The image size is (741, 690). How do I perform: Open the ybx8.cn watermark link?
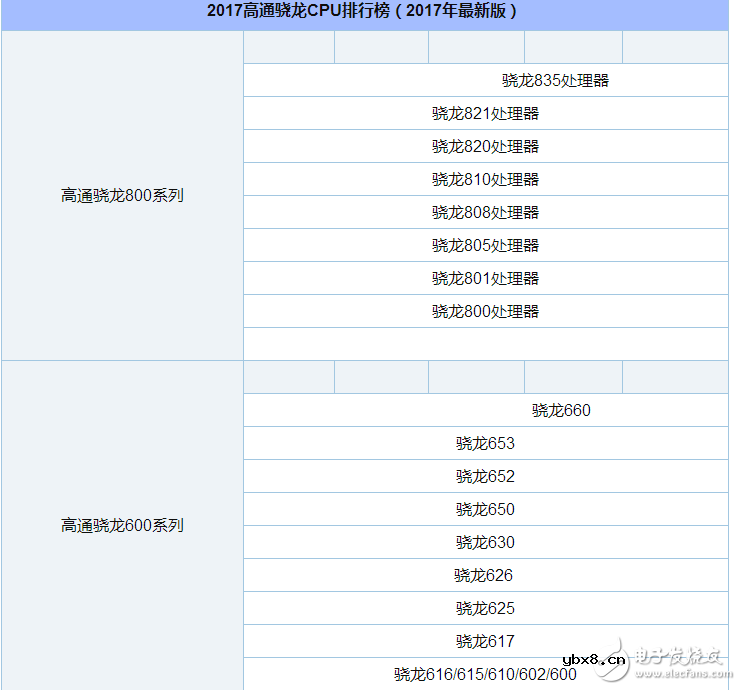point(594,660)
